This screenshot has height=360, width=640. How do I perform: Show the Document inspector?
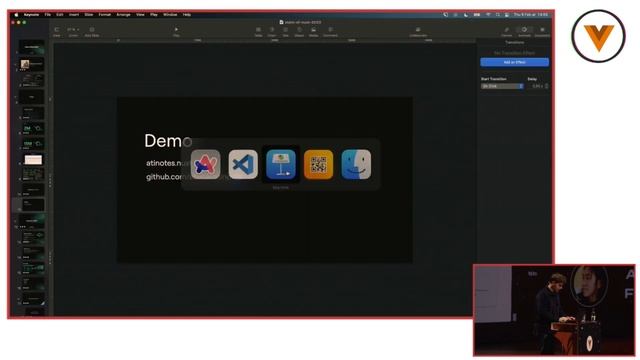542,32
